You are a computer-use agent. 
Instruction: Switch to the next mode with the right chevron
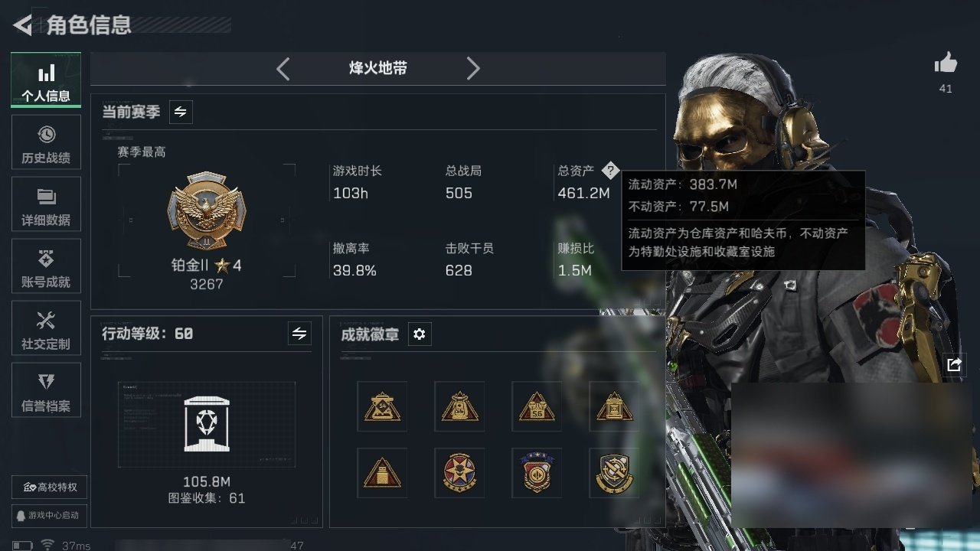(x=473, y=69)
